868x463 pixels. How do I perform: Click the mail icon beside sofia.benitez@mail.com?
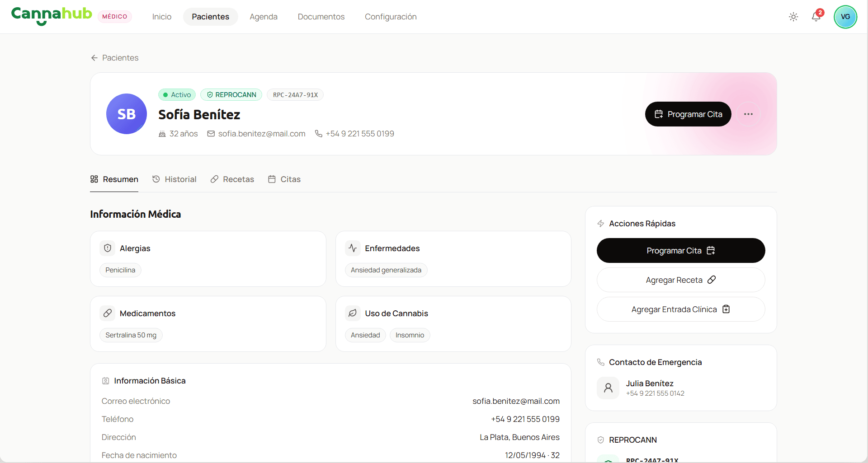click(x=211, y=134)
